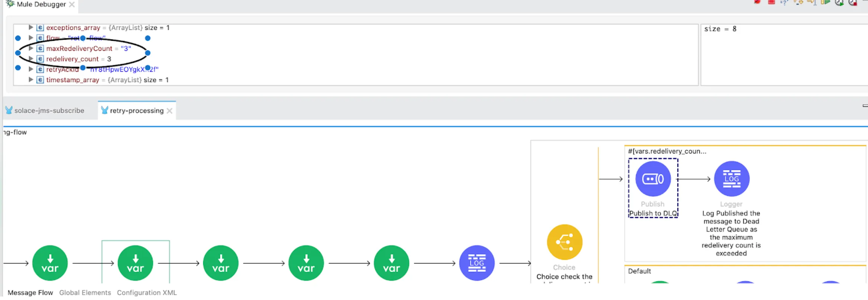Open the Configuration XML tab
Viewport: 868px width, 300px height.
coord(147,293)
